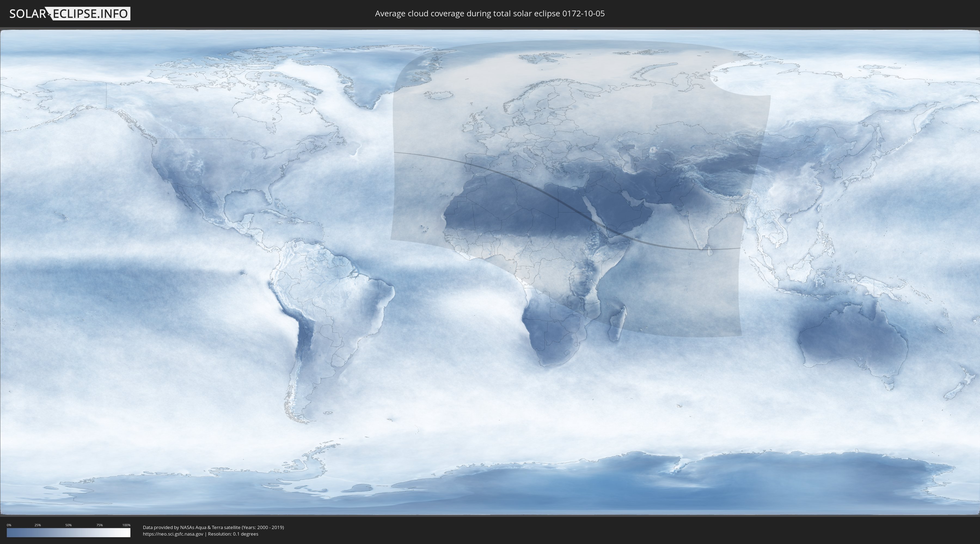Click the SOLAR-ECLIPSE.INFO logo
Screen dimensions: 980x544
click(x=70, y=14)
